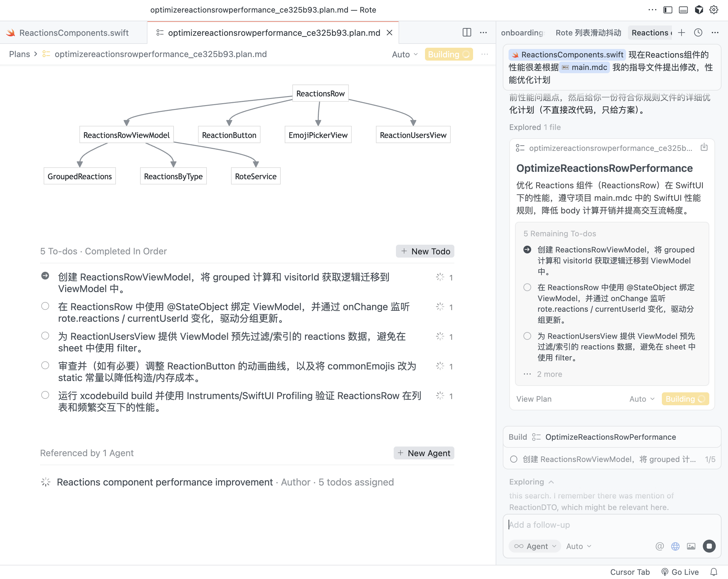Open chat history clock icon
This screenshot has width=728, height=579.
pyautogui.click(x=698, y=32)
